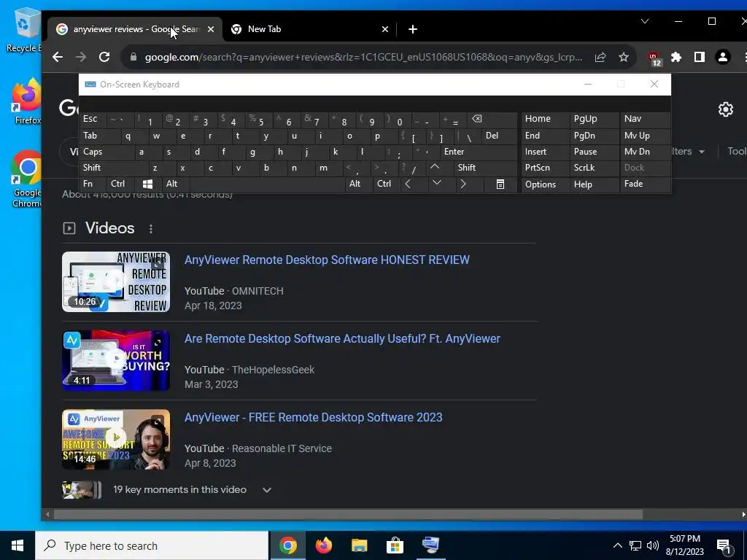This screenshot has width=747, height=560.
Task: Click the taskbar search box
Action: coord(152,545)
